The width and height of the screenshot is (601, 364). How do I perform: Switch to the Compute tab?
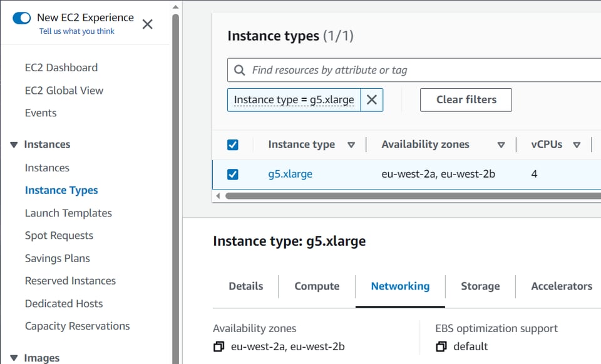[x=317, y=286]
